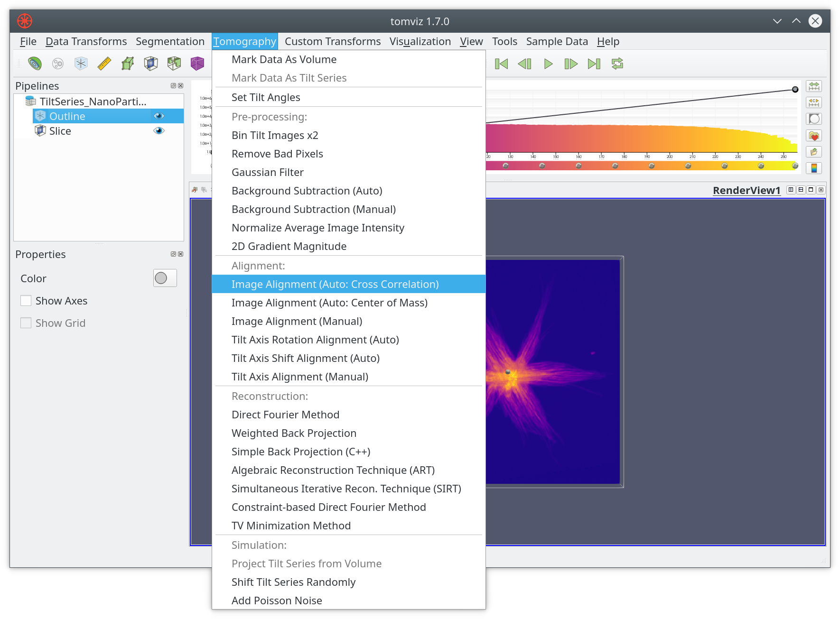
Task: Click the invert color map icon
Action: pos(814,119)
